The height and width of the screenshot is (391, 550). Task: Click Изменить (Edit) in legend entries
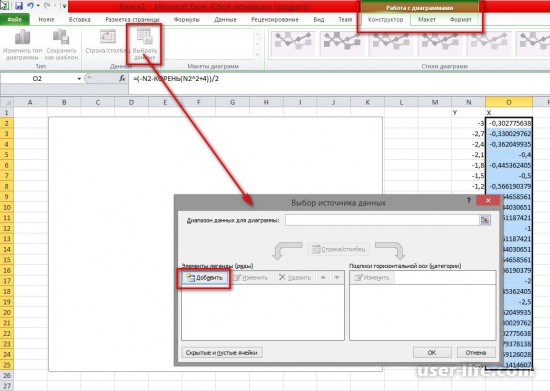pos(251,278)
